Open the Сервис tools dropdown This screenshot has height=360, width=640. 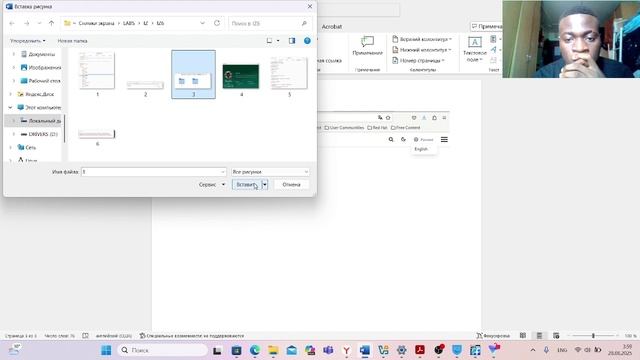[x=212, y=184]
